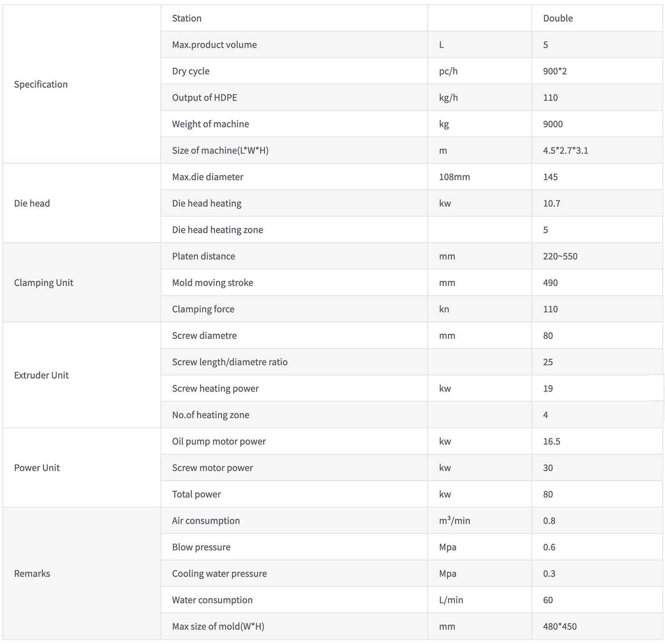Select the Double station value
The height and width of the screenshot is (644, 665).
tap(558, 18)
